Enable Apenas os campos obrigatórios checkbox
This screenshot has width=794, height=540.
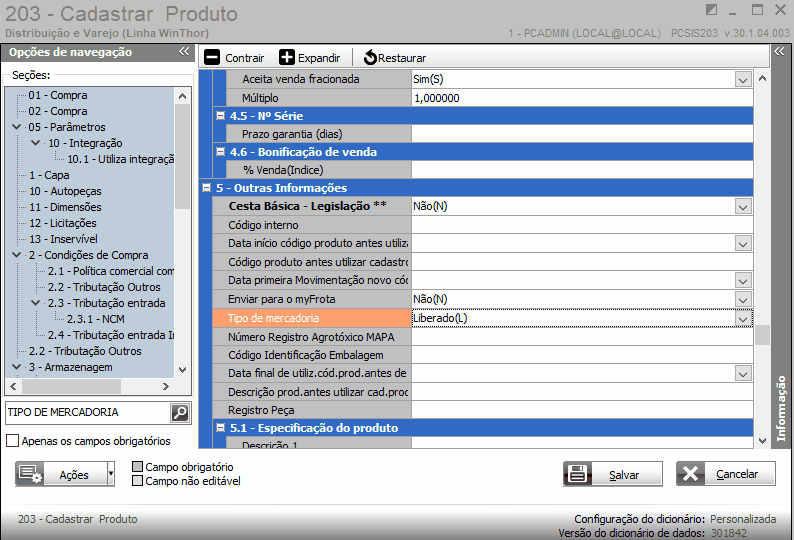coord(13,441)
